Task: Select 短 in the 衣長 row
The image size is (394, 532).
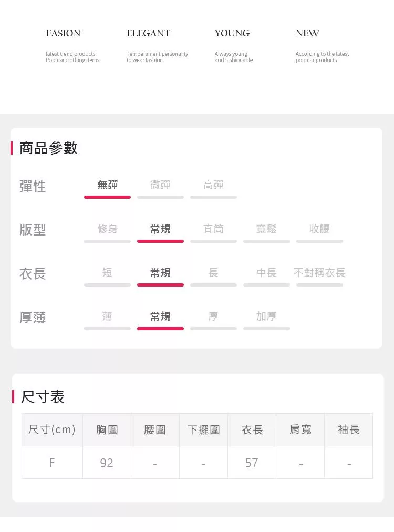Action: pos(107,272)
